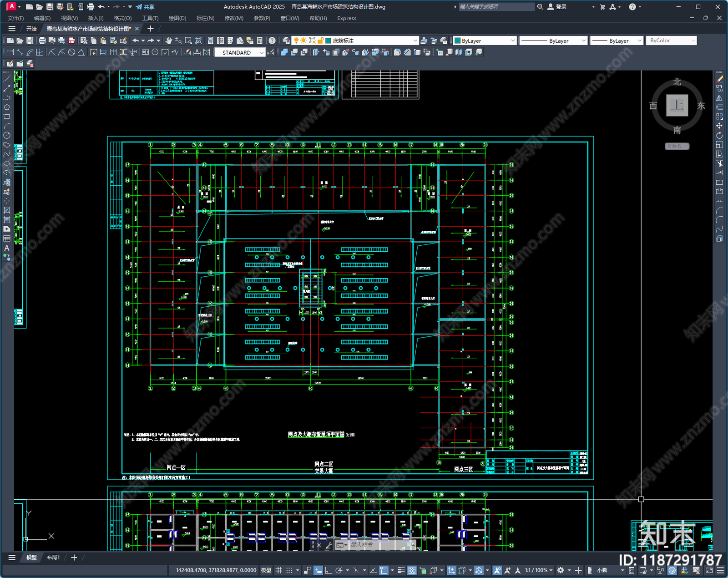Toggle the drawing grid display
The width and height of the screenshot is (728, 578).
point(278,570)
